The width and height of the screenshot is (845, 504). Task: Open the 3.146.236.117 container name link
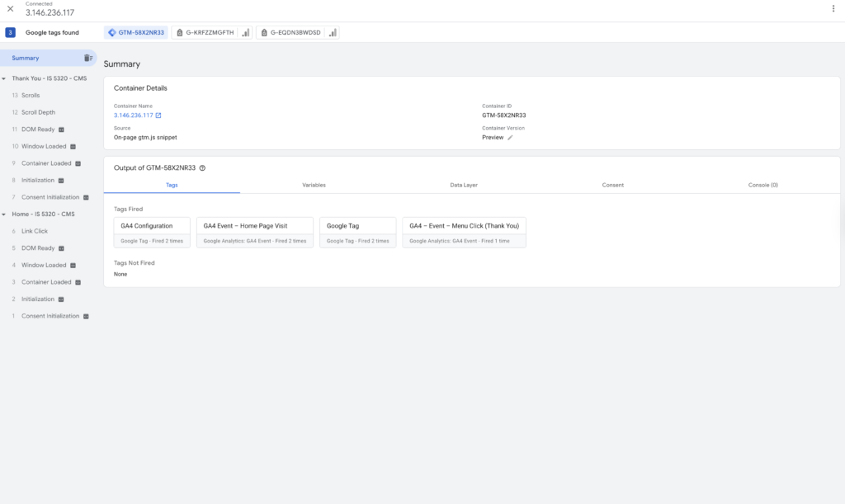(133, 115)
